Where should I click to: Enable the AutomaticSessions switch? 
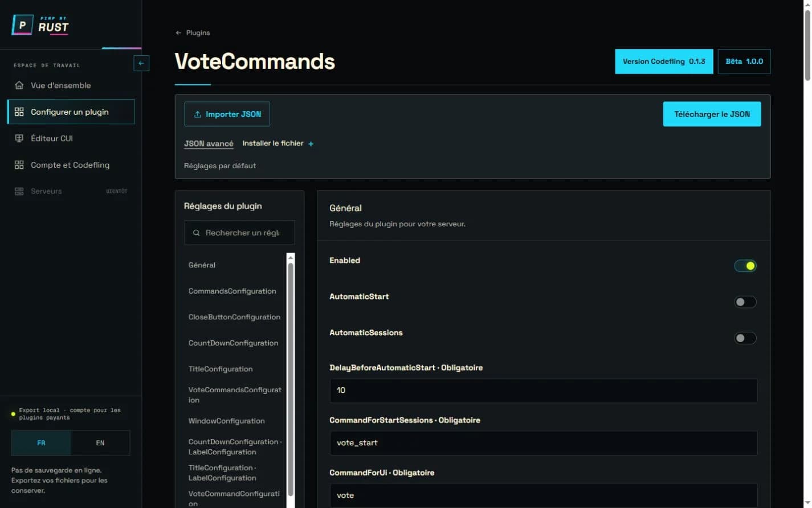point(745,338)
